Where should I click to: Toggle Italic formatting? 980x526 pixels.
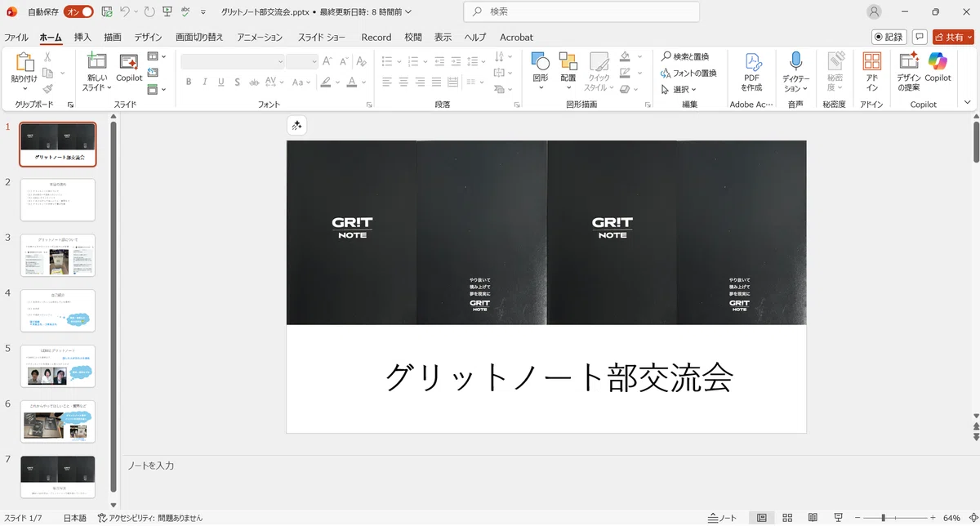[x=205, y=82]
